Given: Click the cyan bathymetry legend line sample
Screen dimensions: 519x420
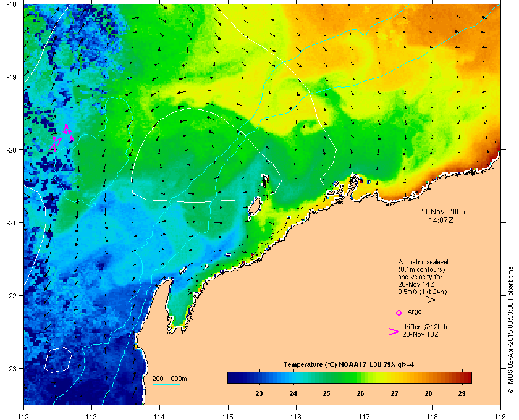Looking at the screenshot, I should [x=166, y=384].
